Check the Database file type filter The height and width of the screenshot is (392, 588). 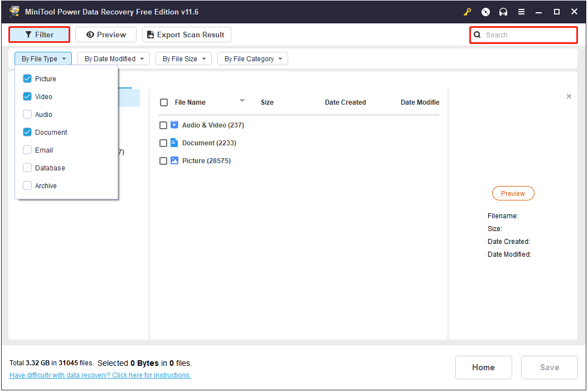[x=27, y=168]
